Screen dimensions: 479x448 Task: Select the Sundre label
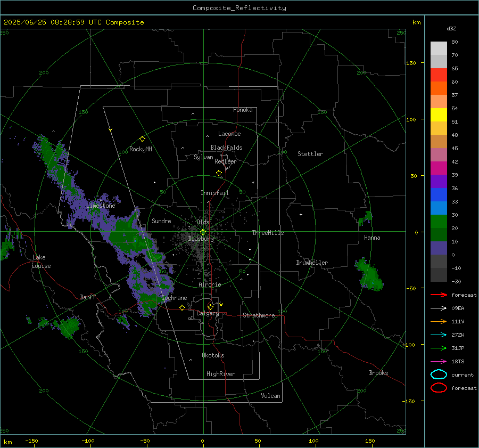(x=161, y=221)
